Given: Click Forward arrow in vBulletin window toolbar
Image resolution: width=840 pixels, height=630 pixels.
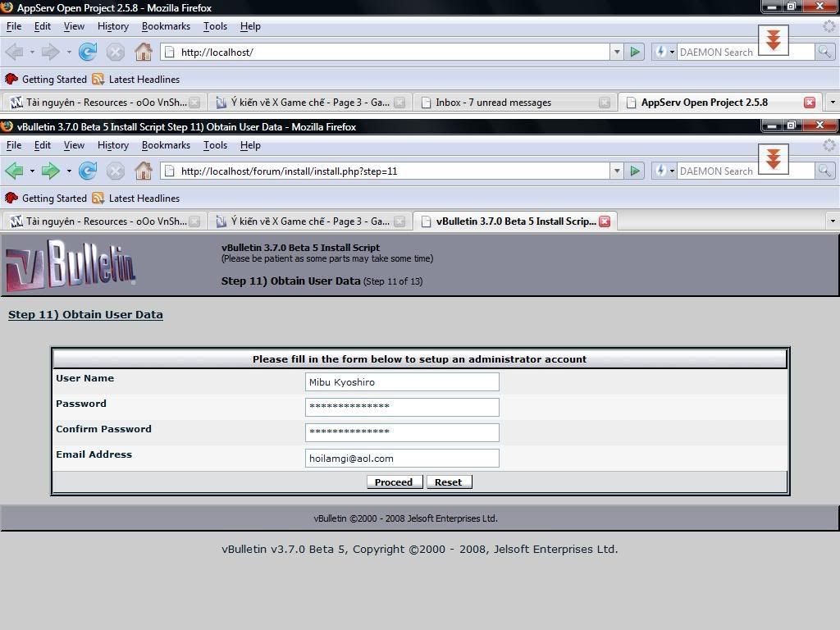Looking at the screenshot, I should click(51, 171).
